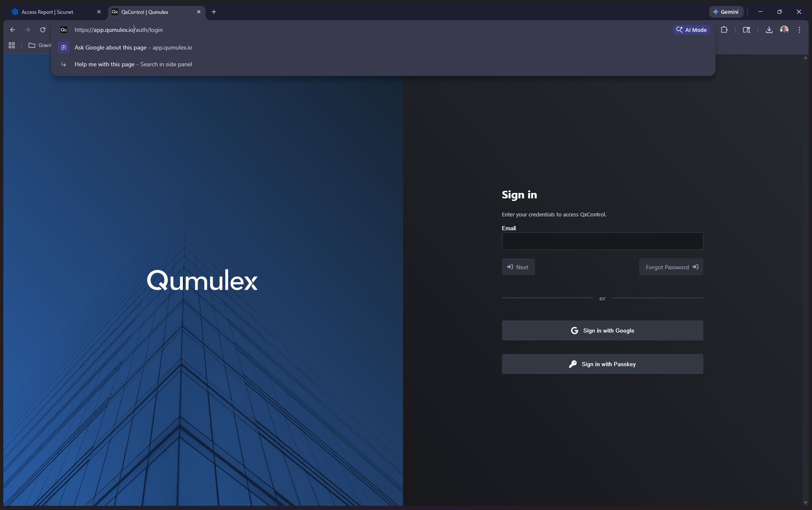This screenshot has width=812, height=510.
Task: Reload the current page
Action: (43, 30)
